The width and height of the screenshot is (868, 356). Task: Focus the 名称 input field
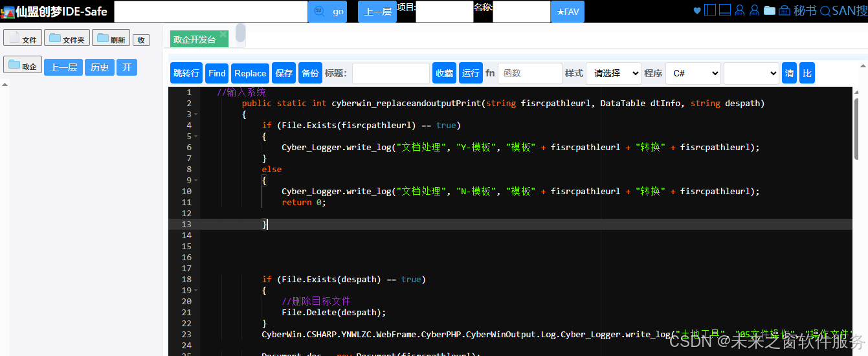pyautogui.click(x=521, y=12)
